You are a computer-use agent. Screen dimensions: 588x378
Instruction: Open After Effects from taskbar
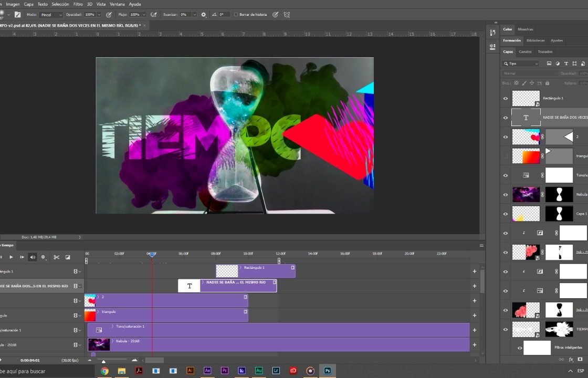(x=207, y=371)
